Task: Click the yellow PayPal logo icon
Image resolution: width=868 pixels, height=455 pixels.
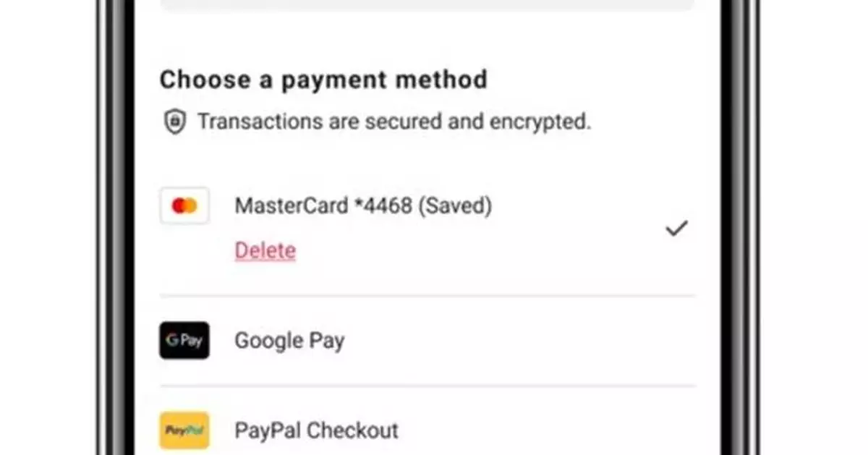Action: [184, 430]
